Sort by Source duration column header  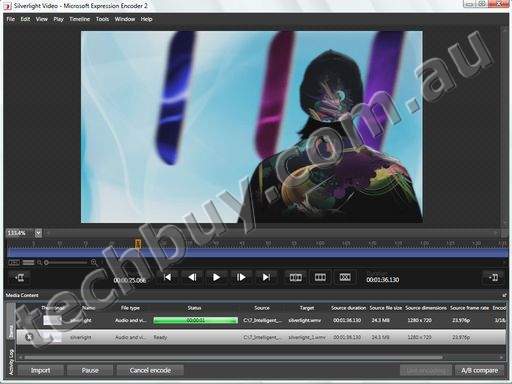click(x=348, y=308)
